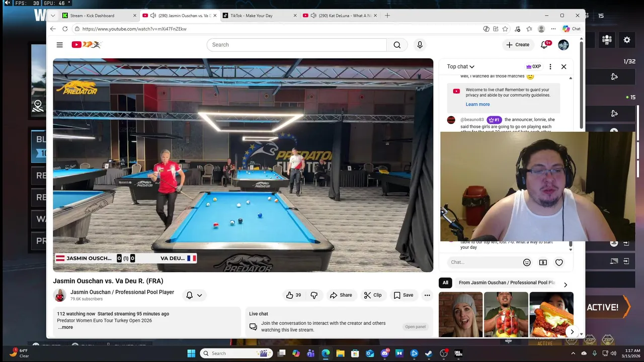Open the first Shorts thumbnail with beanie

pos(460,315)
